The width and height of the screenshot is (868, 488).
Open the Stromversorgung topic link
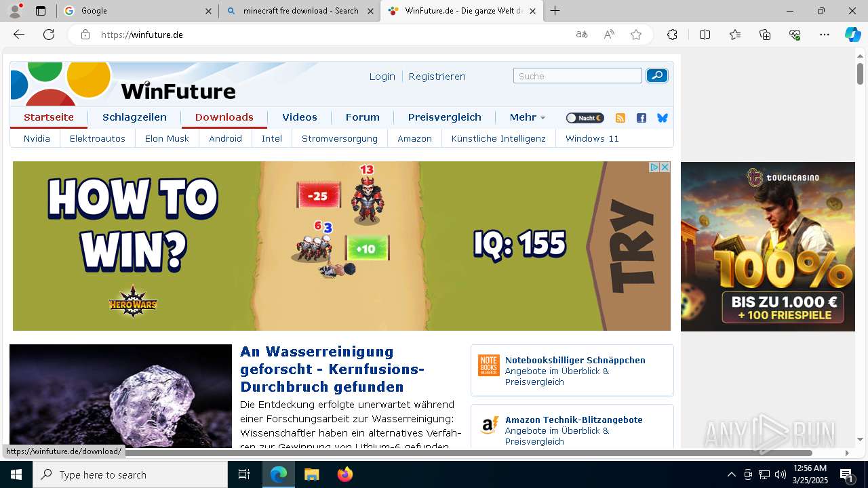(x=340, y=138)
